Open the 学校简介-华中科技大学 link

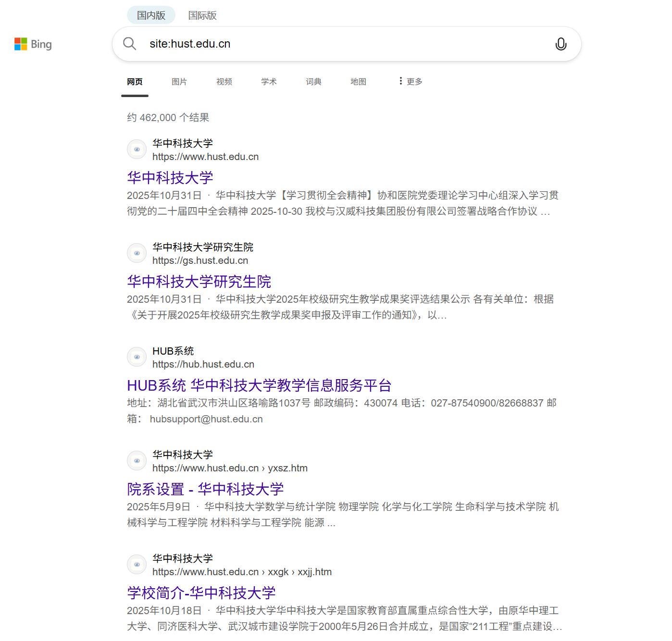tap(201, 593)
